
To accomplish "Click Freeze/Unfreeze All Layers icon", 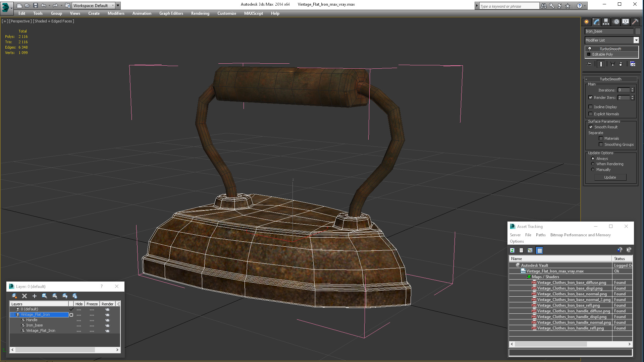I will tap(75, 296).
